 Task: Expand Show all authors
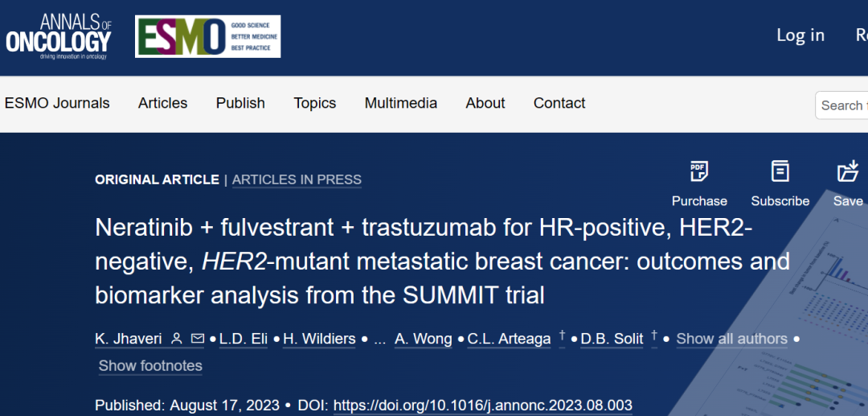point(731,339)
